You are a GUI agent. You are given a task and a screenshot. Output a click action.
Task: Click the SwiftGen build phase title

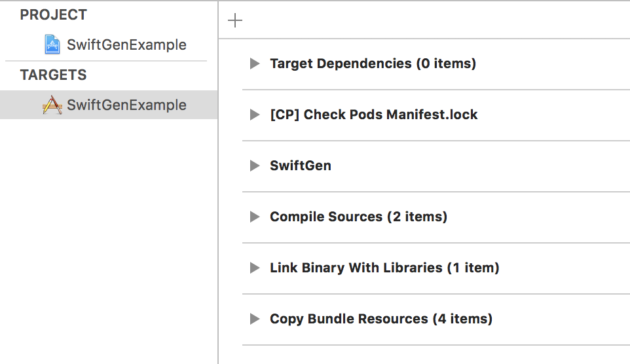click(301, 166)
